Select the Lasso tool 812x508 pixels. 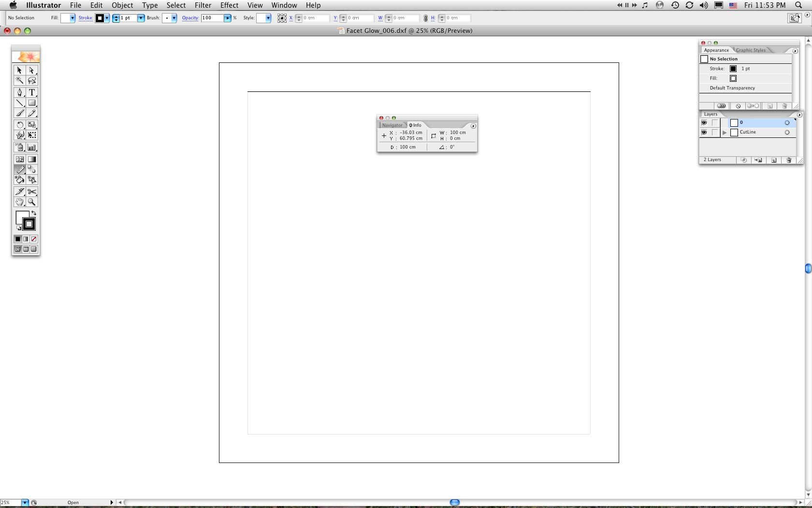32,81
